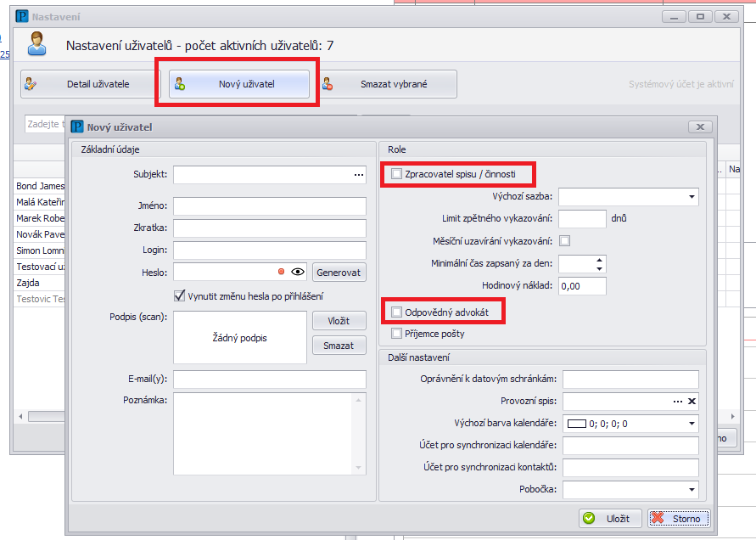Open Výchozí barva kalendáře color dropdown

click(692, 424)
